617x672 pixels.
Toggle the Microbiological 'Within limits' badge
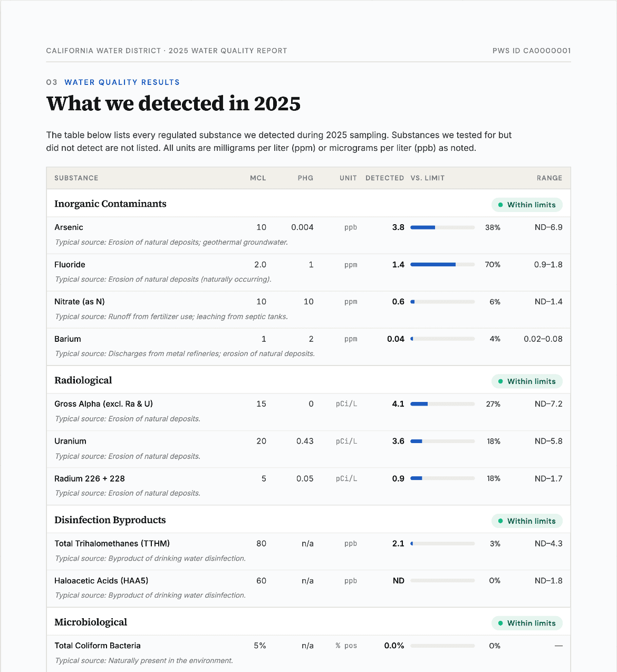pos(527,623)
